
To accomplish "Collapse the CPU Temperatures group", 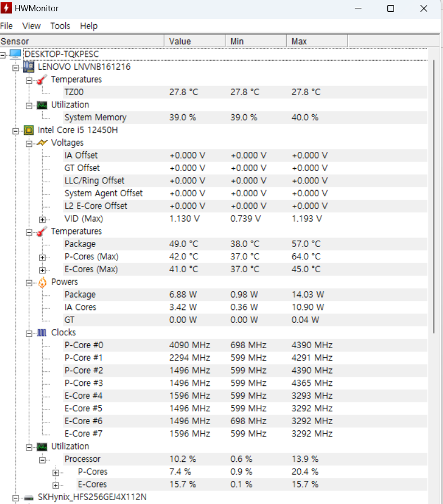I will [29, 232].
